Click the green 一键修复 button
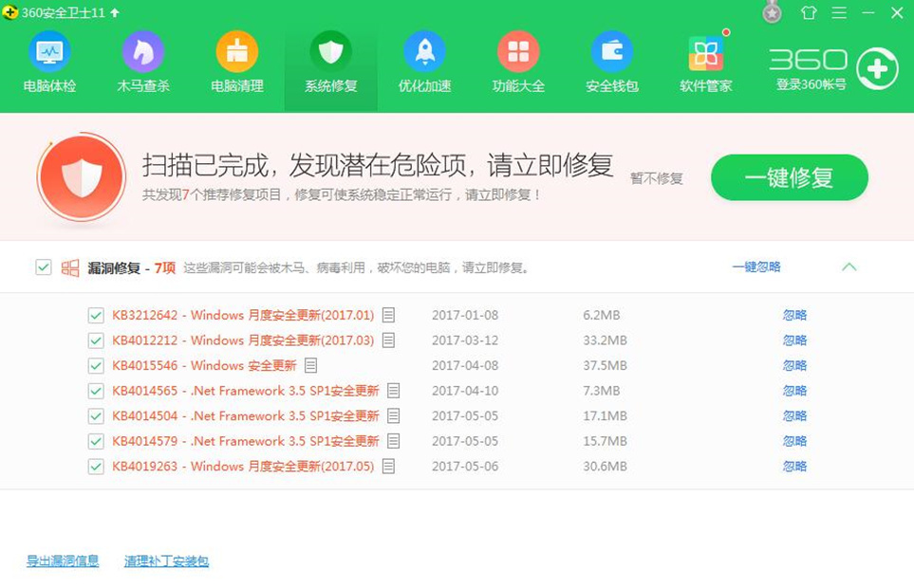The height and width of the screenshot is (588, 914). 789,177
